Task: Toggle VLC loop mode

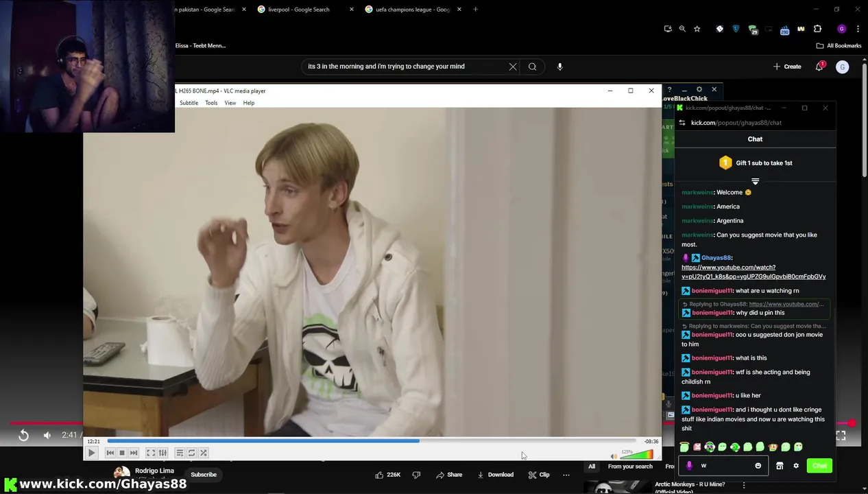Action: pos(192,453)
